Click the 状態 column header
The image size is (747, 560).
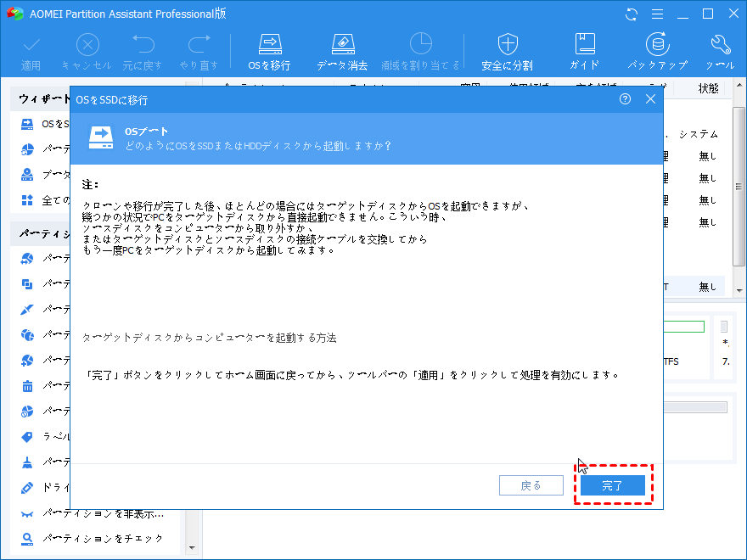(x=708, y=88)
